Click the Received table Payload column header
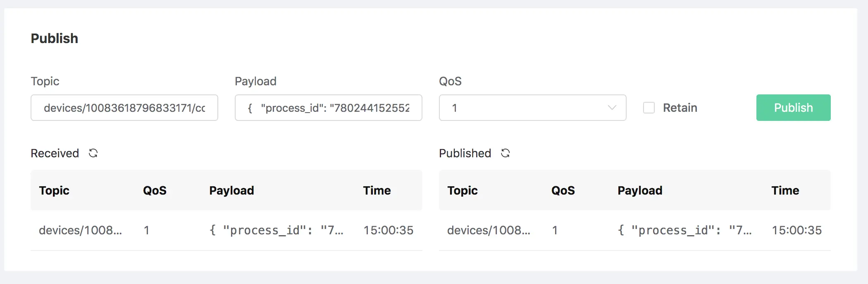The height and width of the screenshot is (284, 868). [231, 190]
